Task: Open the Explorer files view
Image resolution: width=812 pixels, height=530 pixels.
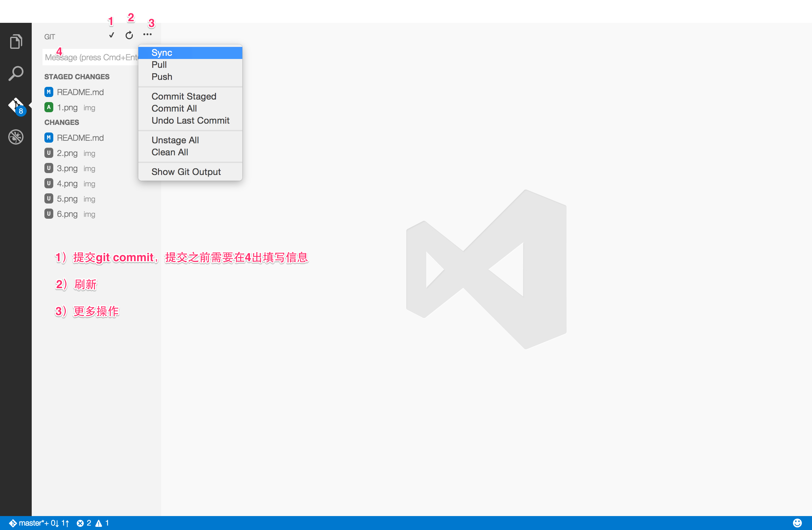Action: 16,42
